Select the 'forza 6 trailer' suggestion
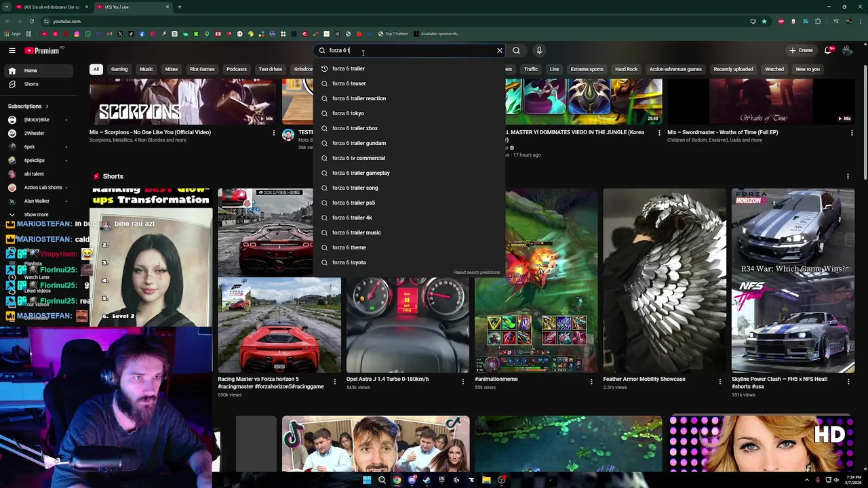868x488 pixels. pyautogui.click(x=410, y=68)
